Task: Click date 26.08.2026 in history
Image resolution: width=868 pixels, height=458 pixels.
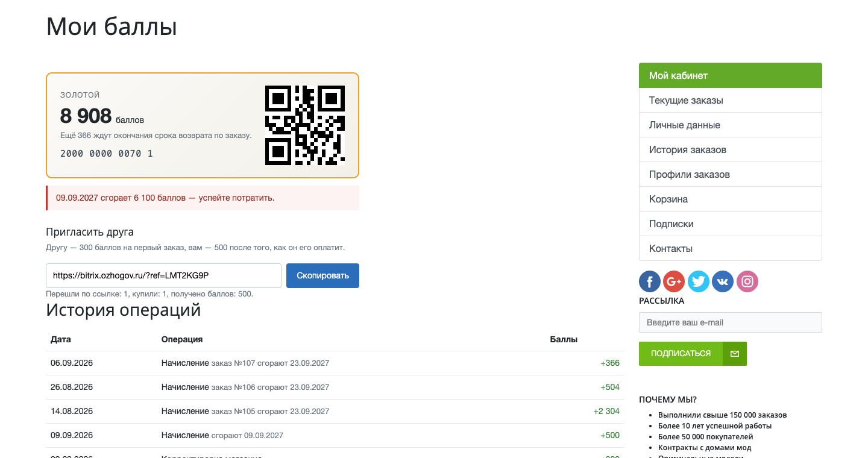Action: click(72, 387)
